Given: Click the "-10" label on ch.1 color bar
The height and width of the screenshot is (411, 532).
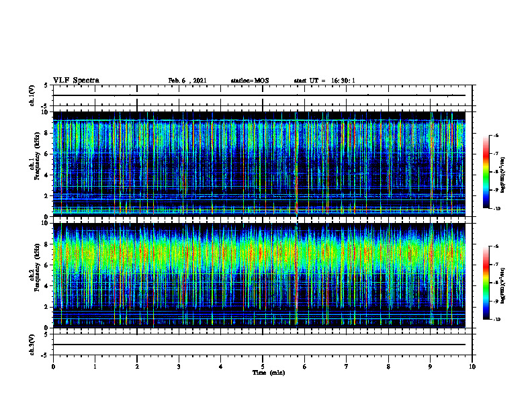Looking at the screenshot, I should pyautogui.click(x=496, y=208).
